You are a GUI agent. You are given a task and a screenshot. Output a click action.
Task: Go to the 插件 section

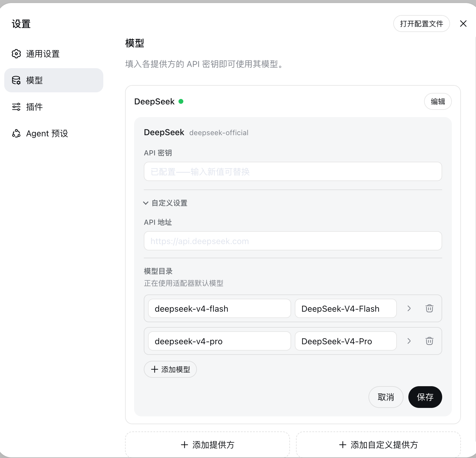(54, 107)
